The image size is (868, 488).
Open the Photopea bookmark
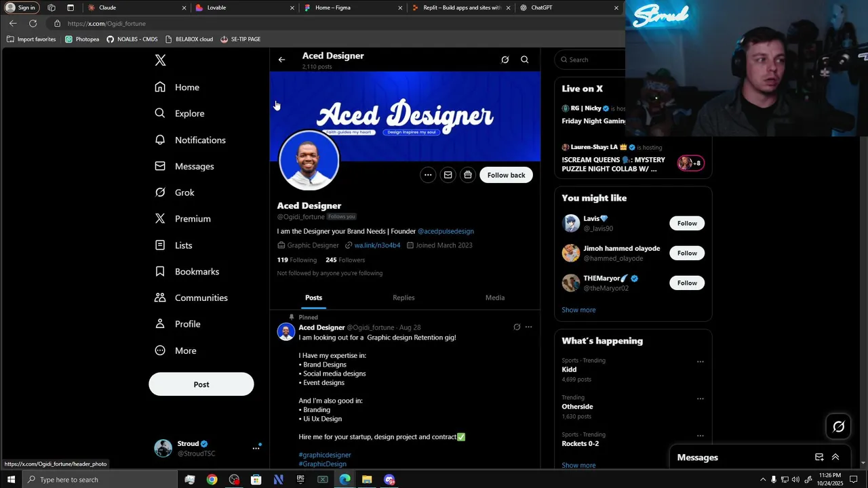(82, 39)
